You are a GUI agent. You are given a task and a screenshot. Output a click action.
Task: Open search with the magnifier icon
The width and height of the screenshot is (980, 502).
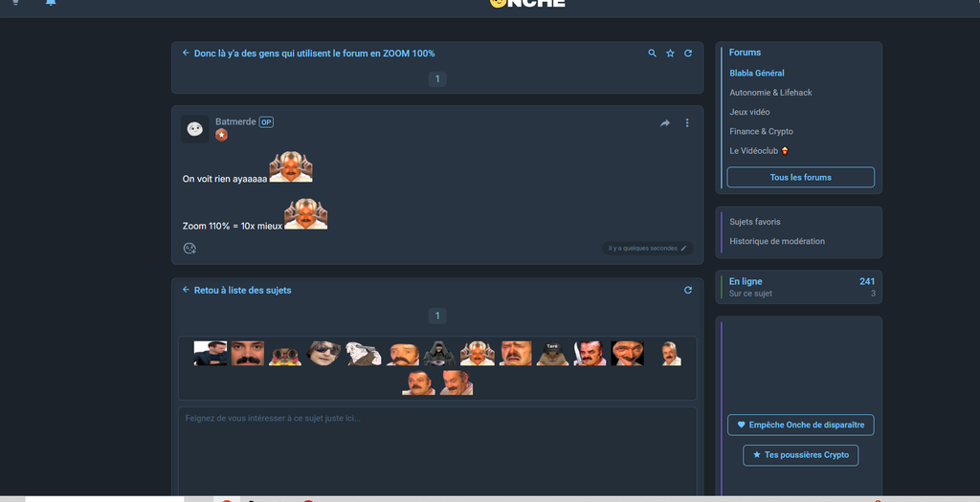point(652,54)
